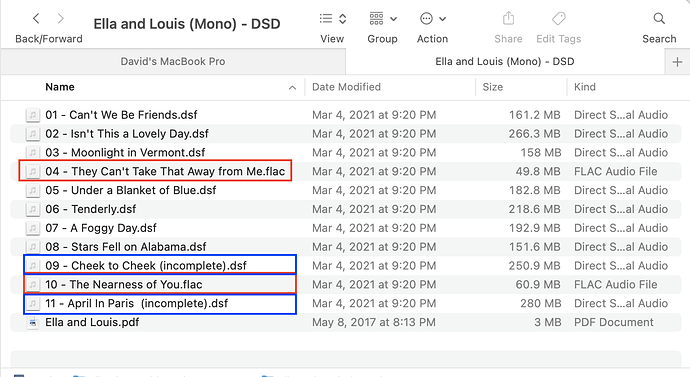Click the Edit Tags icon
Screen dimensions: 690x377
coord(558,18)
